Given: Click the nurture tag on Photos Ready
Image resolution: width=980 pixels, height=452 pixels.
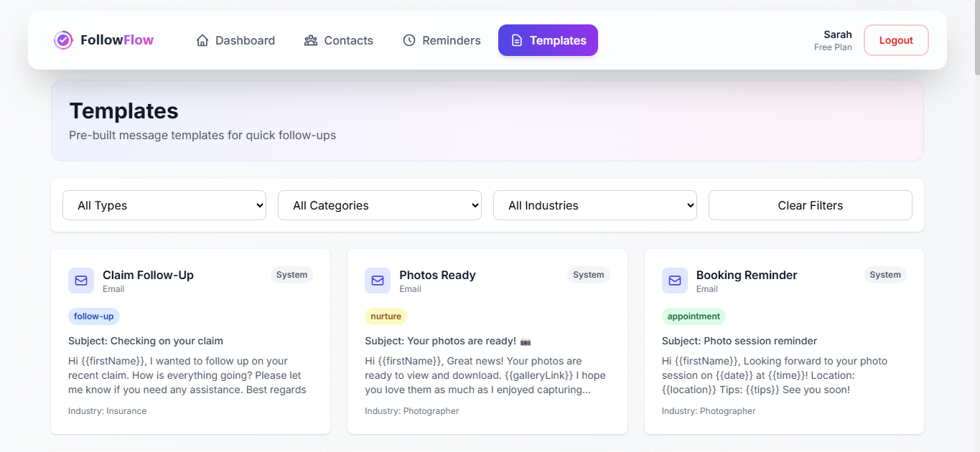Looking at the screenshot, I should (x=386, y=316).
